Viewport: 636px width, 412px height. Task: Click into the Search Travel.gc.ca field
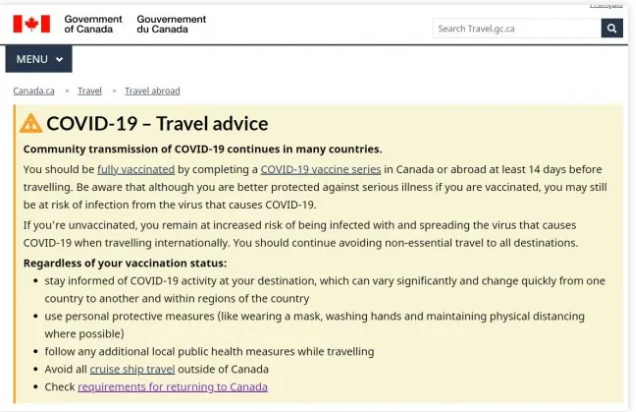click(x=516, y=28)
